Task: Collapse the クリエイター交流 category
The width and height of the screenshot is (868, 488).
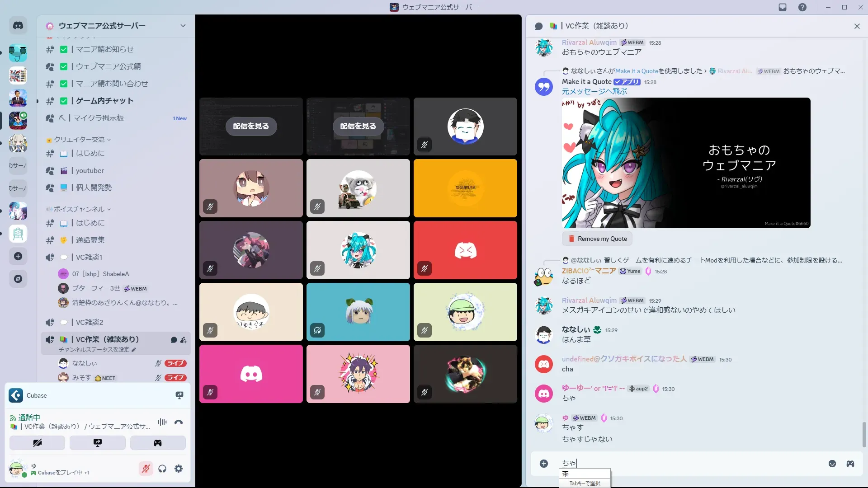Action: 79,140
